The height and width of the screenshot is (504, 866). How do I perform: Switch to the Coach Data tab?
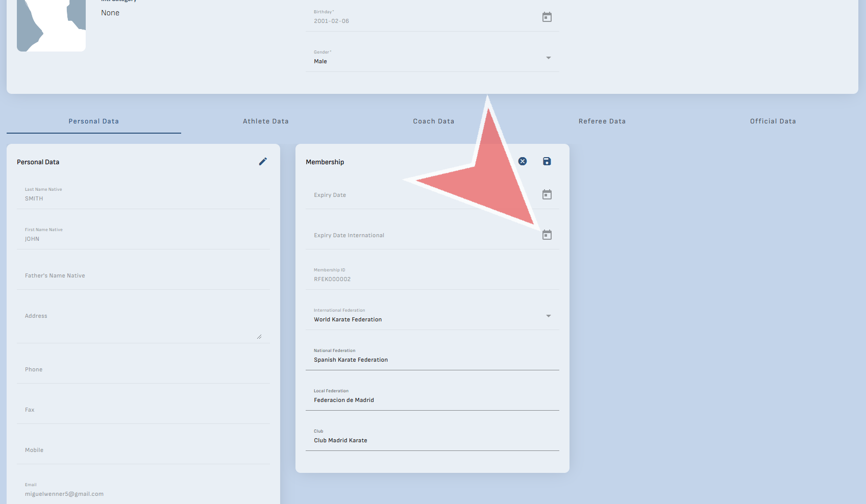(433, 121)
